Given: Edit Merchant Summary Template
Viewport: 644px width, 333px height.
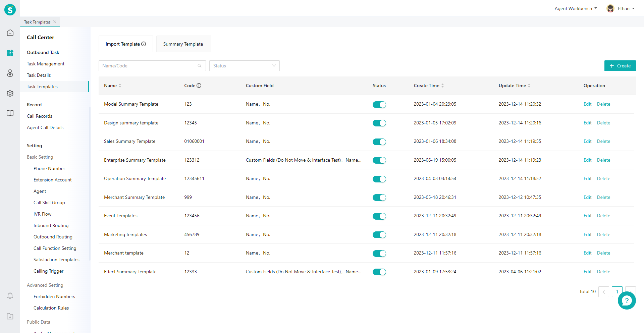Looking at the screenshot, I should pos(587,197).
